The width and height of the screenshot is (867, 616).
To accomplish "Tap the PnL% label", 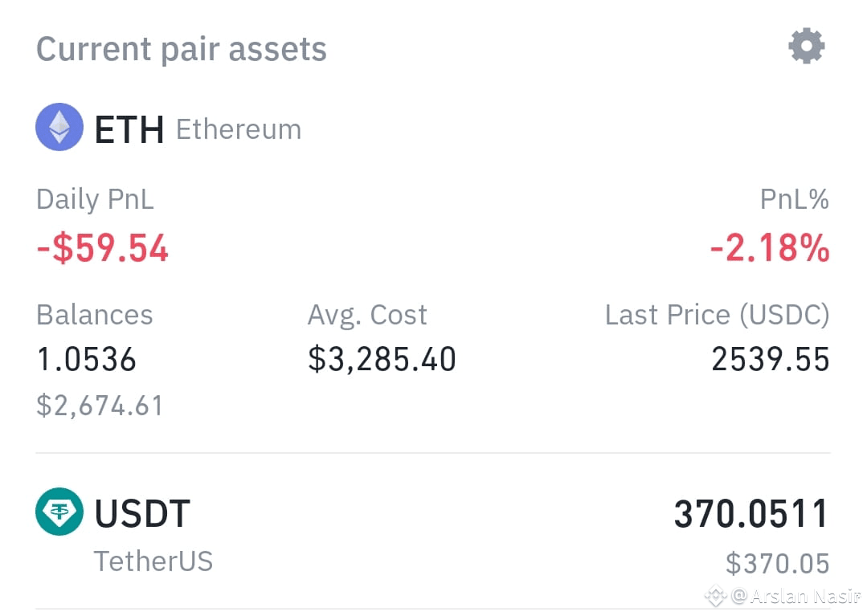I will pos(795,199).
